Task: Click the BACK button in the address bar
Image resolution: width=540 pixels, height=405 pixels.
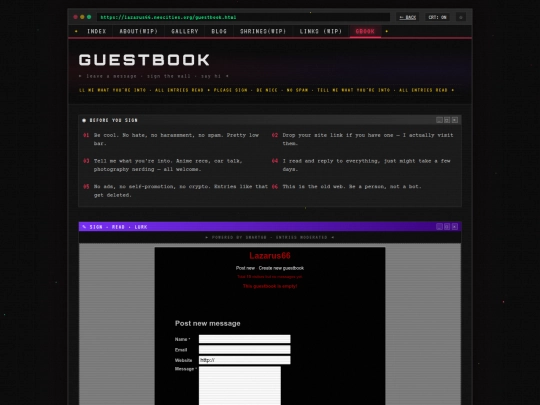Action: click(408, 17)
